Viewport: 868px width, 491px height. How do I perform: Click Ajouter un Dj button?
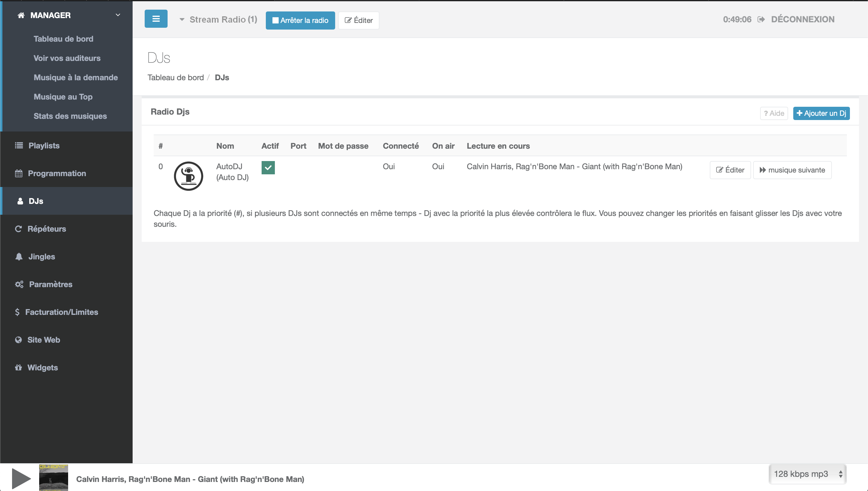point(821,113)
